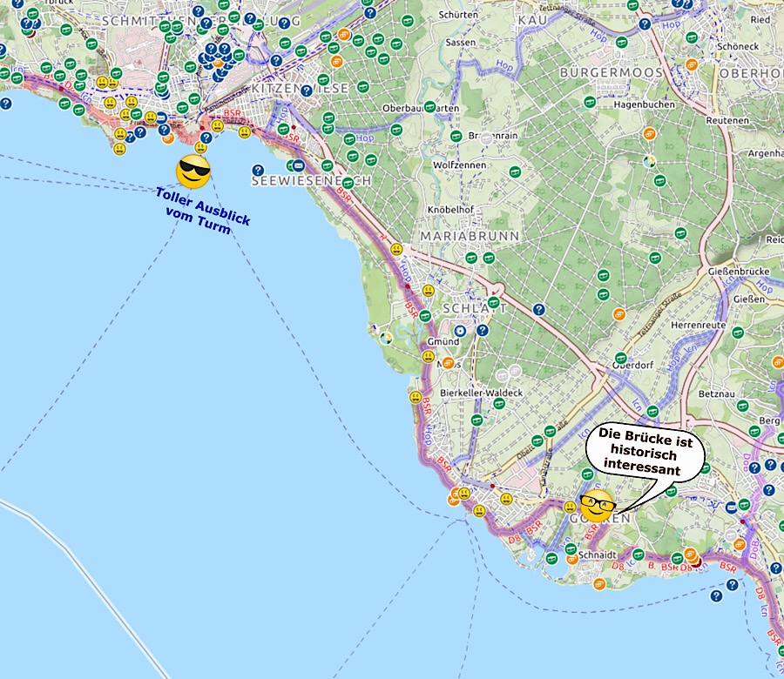
Task: Open the blue question marker northeast of Schlatt
Action: coord(539,310)
